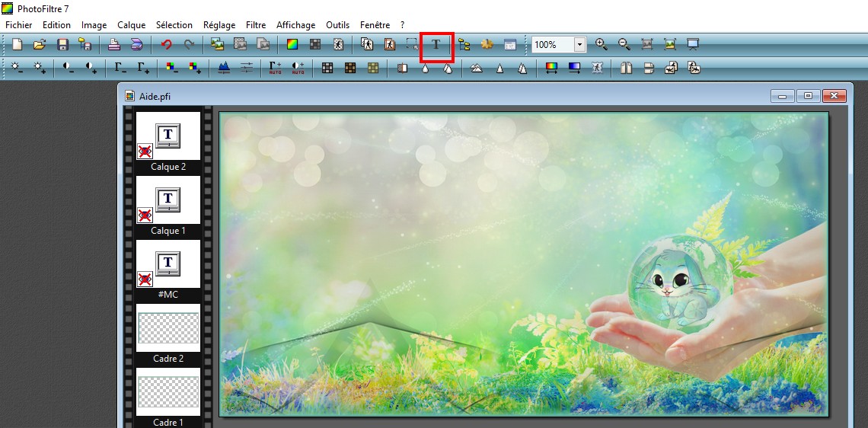Apply the grayscale grid filter icon
Image resolution: width=868 pixels, height=428 pixels.
(x=327, y=68)
